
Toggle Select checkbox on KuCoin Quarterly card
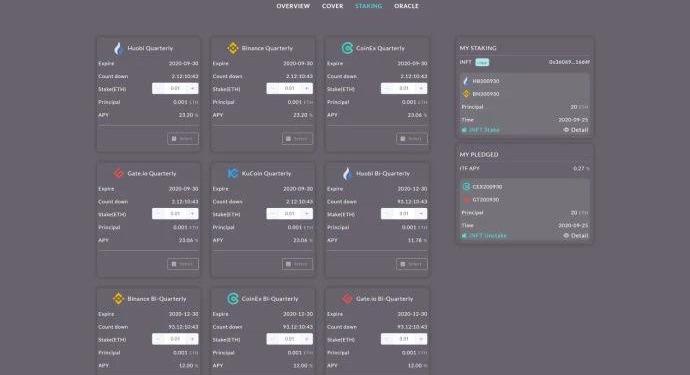click(x=297, y=264)
